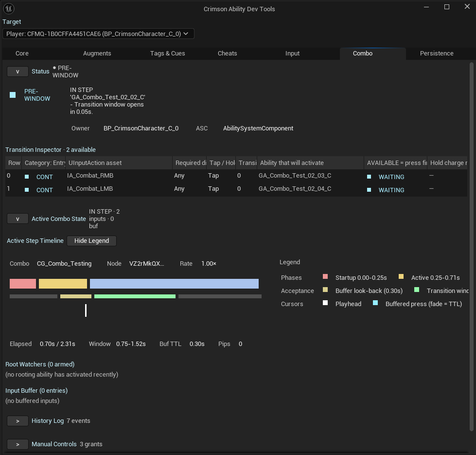Click the green transition window bar
Screen dimensions: 476x455
coord(135,296)
